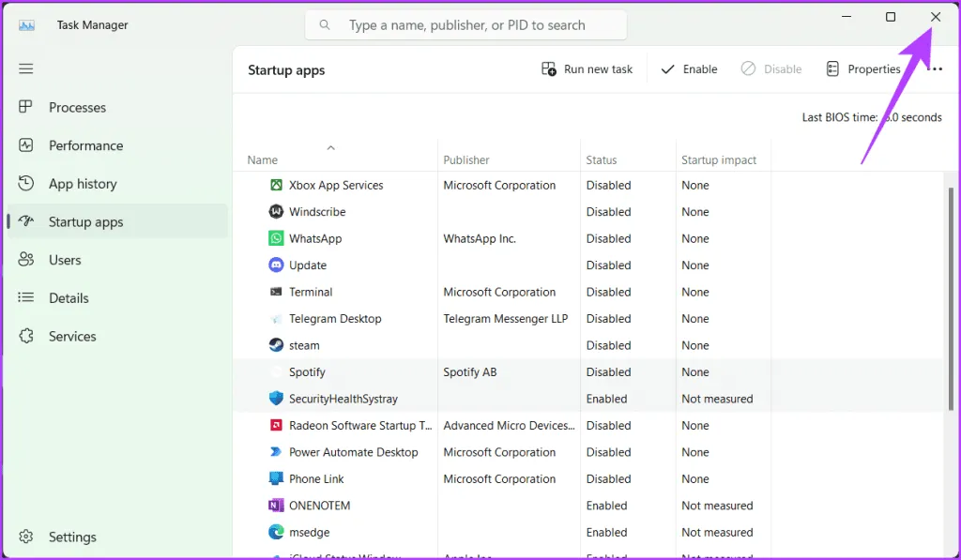Open the more options ellipsis menu

click(935, 69)
